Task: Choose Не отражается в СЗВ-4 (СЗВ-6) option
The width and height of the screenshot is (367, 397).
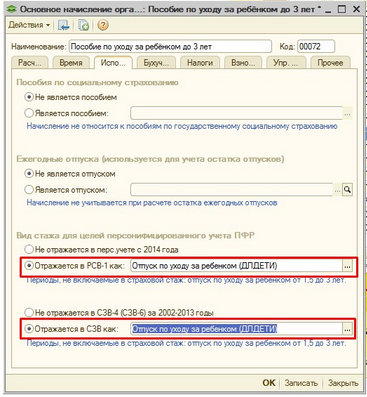Action: click(119, 313)
